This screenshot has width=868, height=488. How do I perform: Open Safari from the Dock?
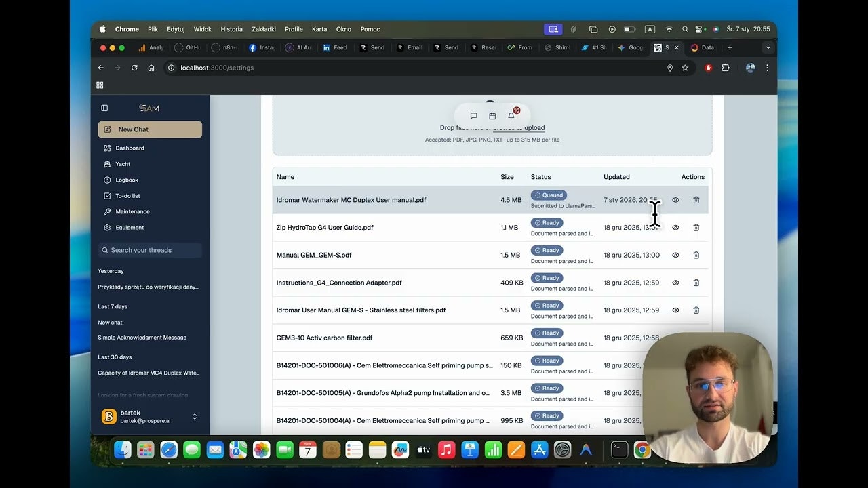(x=169, y=449)
